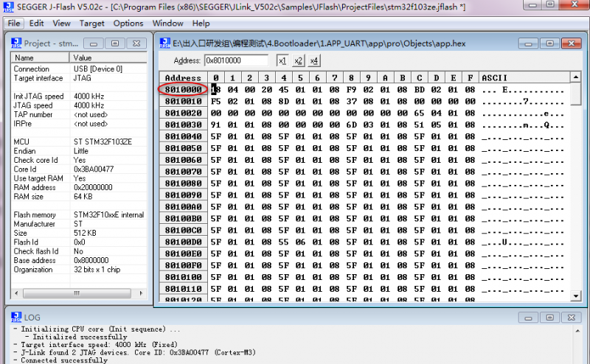Screen dimensions: 590x364
Task: Click the Address input field
Action: click(236, 60)
